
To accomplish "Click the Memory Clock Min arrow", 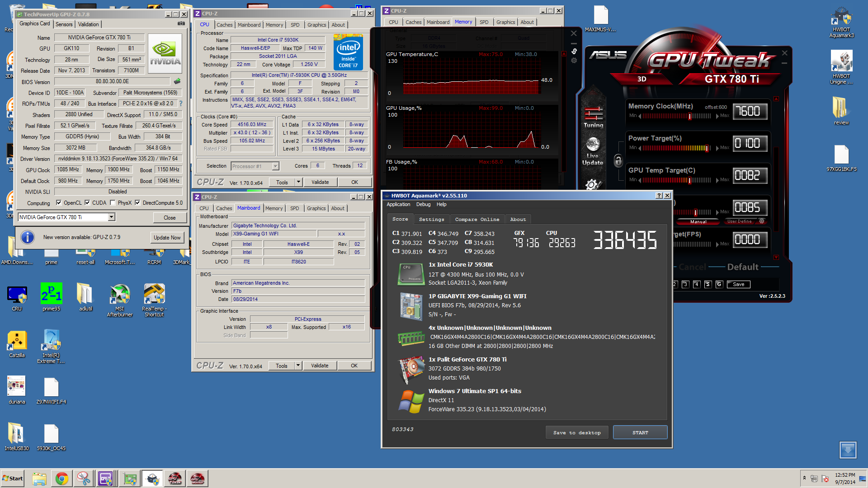I will click(x=640, y=116).
